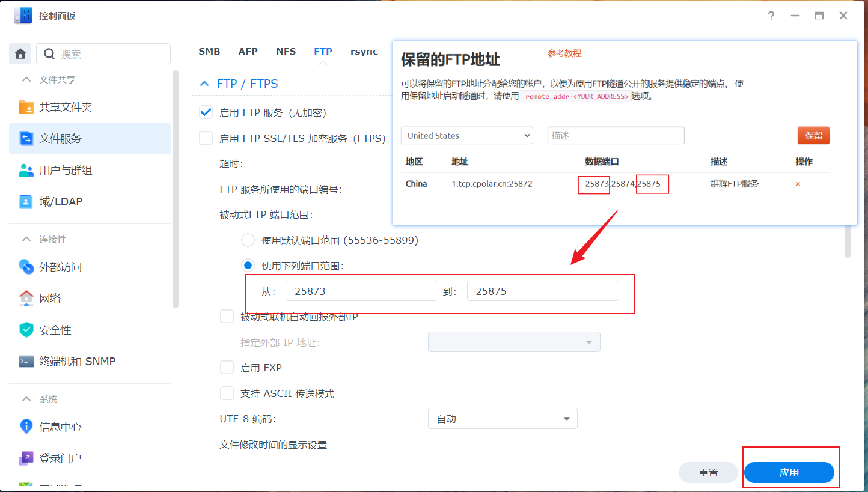
Task: Switch to the NFS tab
Action: click(x=286, y=52)
